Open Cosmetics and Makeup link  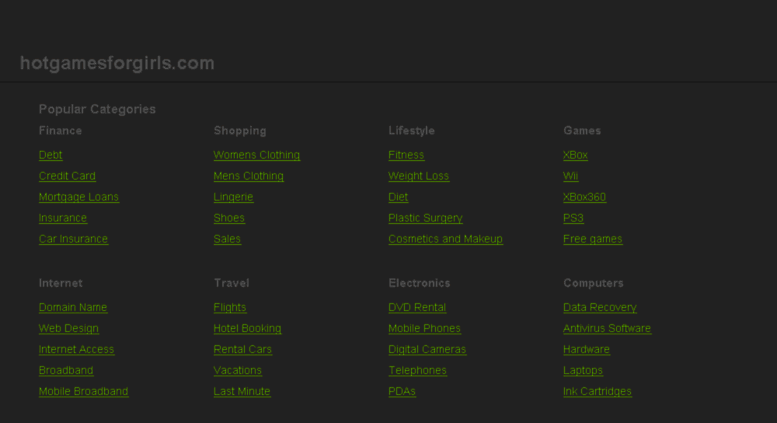(445, 239)
